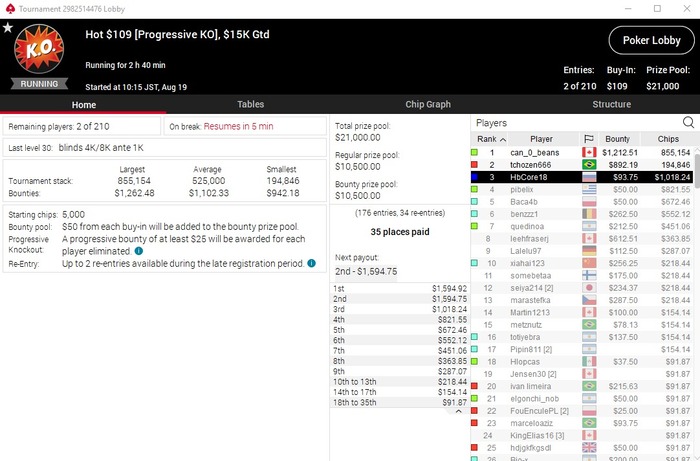The height and width of the screenshot is (461, 700).
Task: Select the 1st place payout row
Action: (x=400, y=289)
